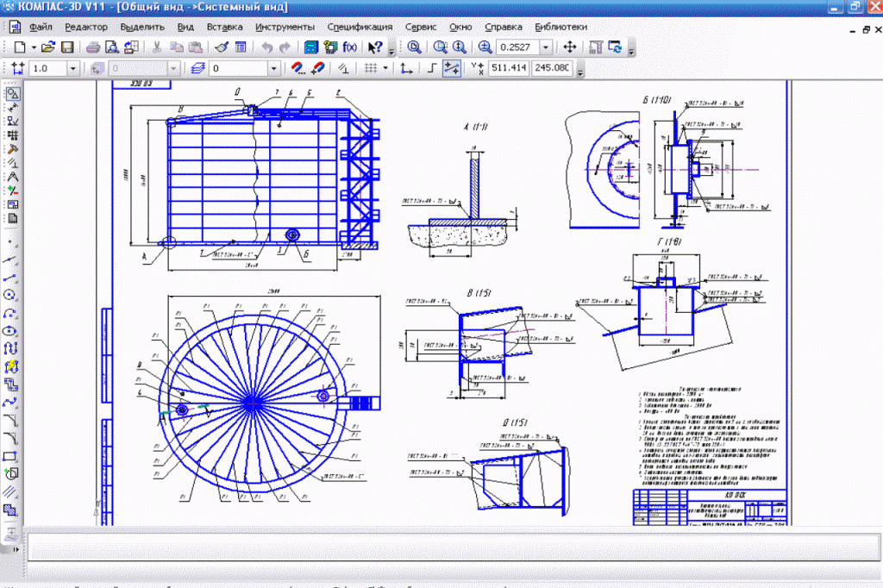Click the Y coordinate field 245.08
The height and width of the screenshot is (588, 883).
(553, 68)
